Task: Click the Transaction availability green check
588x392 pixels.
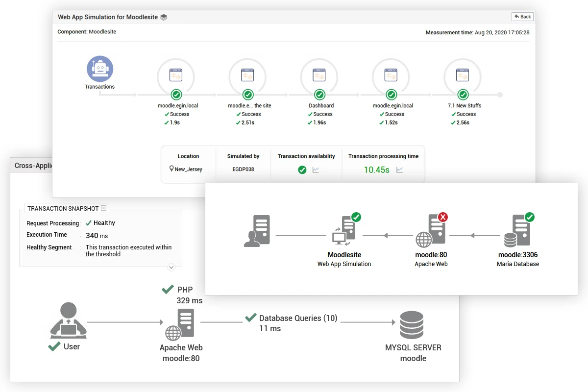Action: (x=302, y=170)
